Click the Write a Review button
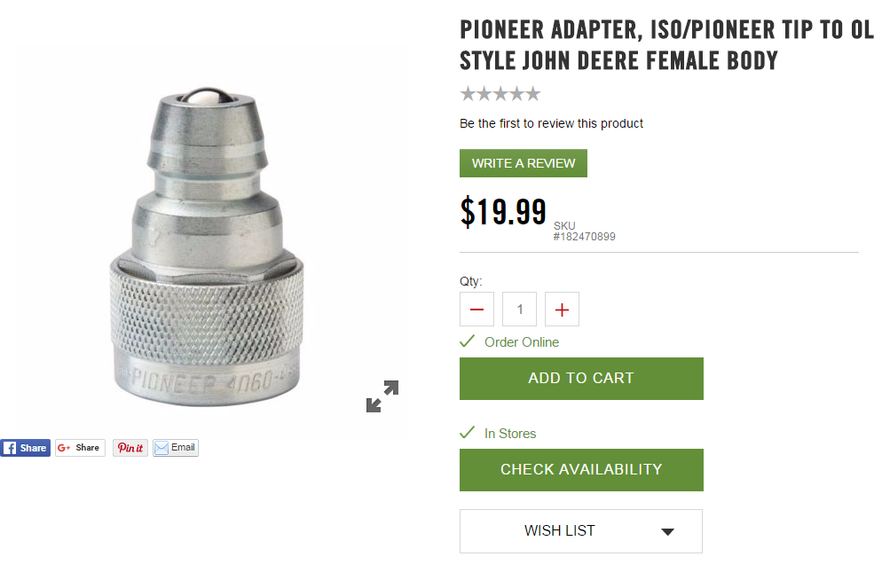874x588 pixels. pos(524,163)
